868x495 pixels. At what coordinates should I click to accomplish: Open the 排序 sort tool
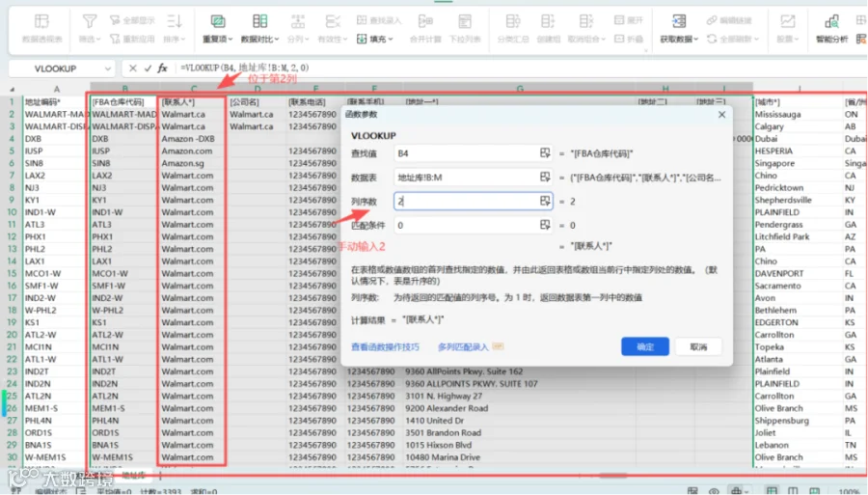[x=175, y=28]
